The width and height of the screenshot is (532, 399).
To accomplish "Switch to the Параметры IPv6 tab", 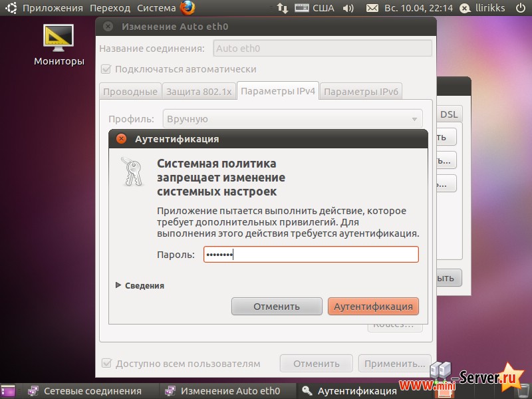I will [361, 91].
